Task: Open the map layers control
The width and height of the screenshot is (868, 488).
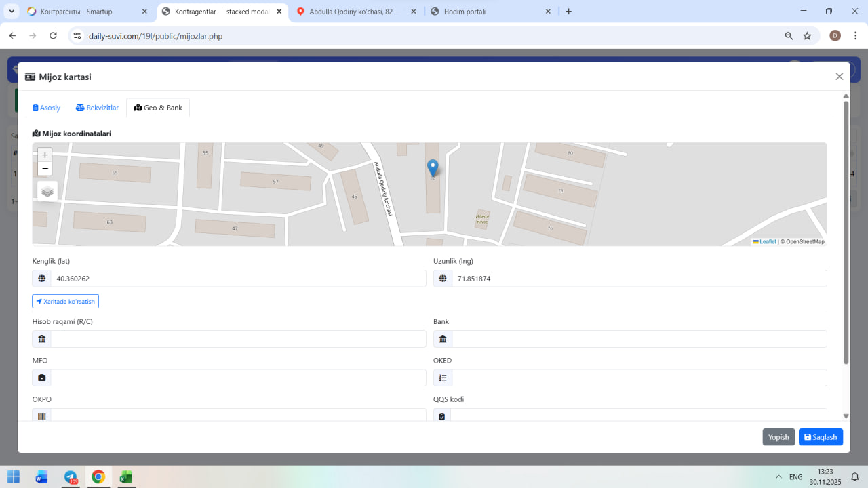Action: [x=47, y=191]
